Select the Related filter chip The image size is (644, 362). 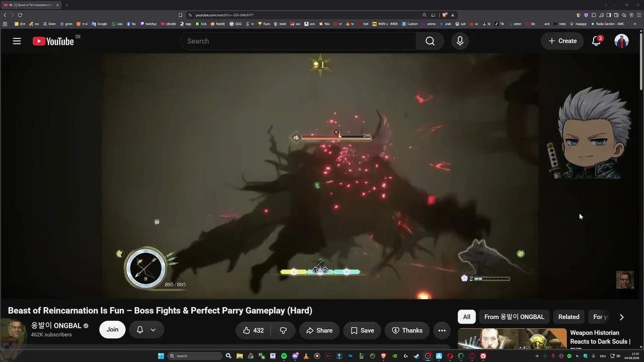[569, 317]
